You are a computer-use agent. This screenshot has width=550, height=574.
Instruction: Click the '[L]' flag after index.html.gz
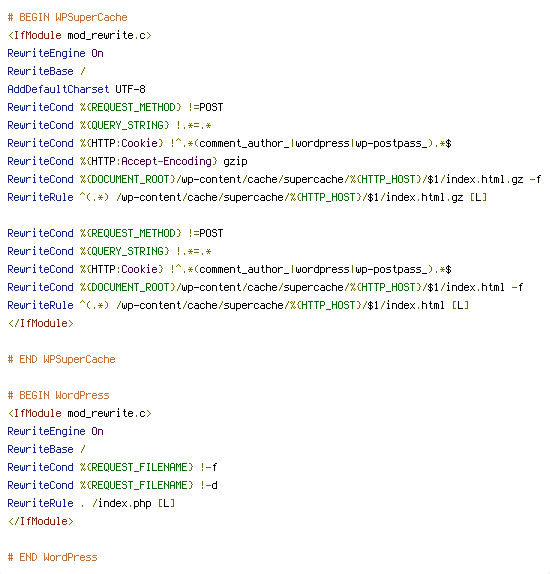coord(478,197)
